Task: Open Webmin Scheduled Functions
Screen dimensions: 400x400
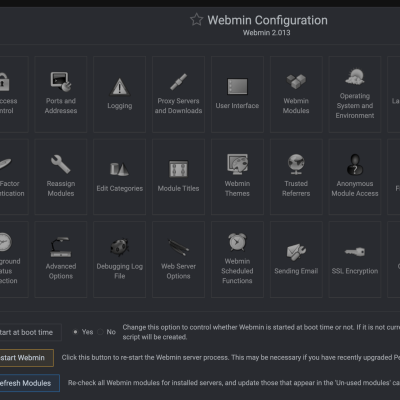Action: [x=237, y=259]
